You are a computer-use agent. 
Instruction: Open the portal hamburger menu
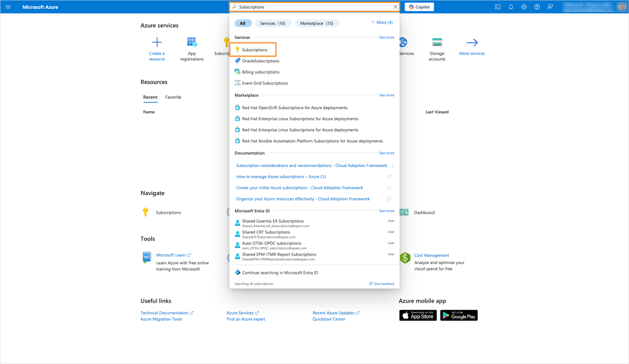point(8,7)
